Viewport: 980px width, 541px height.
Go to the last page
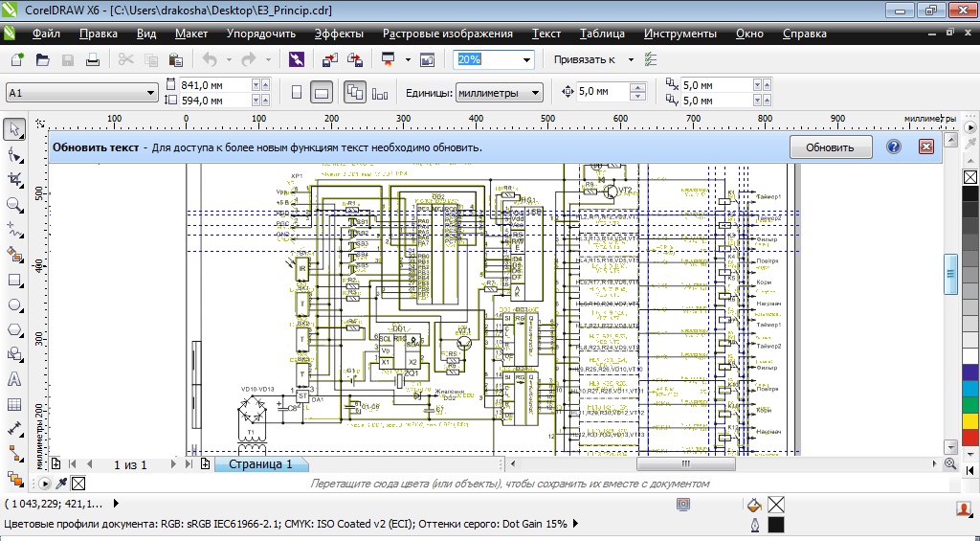click(x=189, y=464)
